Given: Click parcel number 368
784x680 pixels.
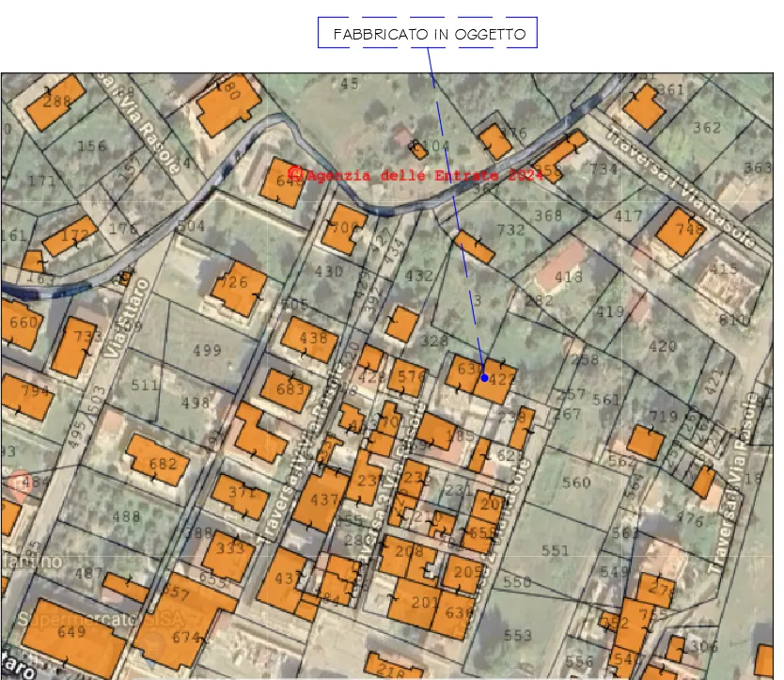Looking at the screenshot, I should 548,215.
